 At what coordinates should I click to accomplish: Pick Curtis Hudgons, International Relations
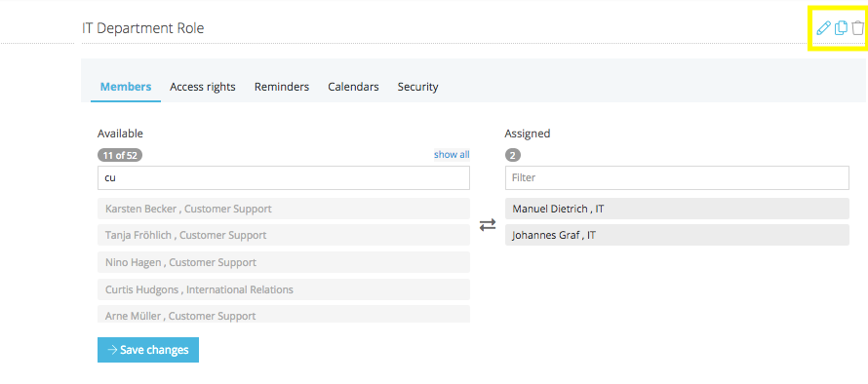[284, 289]
